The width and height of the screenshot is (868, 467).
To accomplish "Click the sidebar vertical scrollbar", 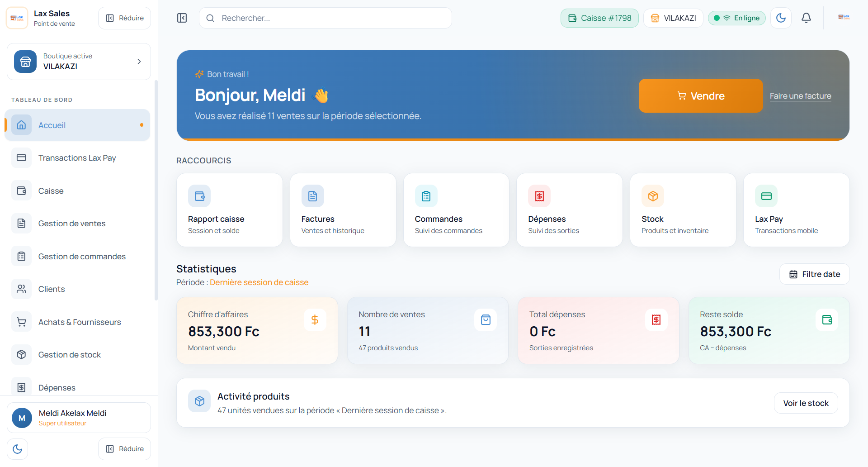I will 156,190.
